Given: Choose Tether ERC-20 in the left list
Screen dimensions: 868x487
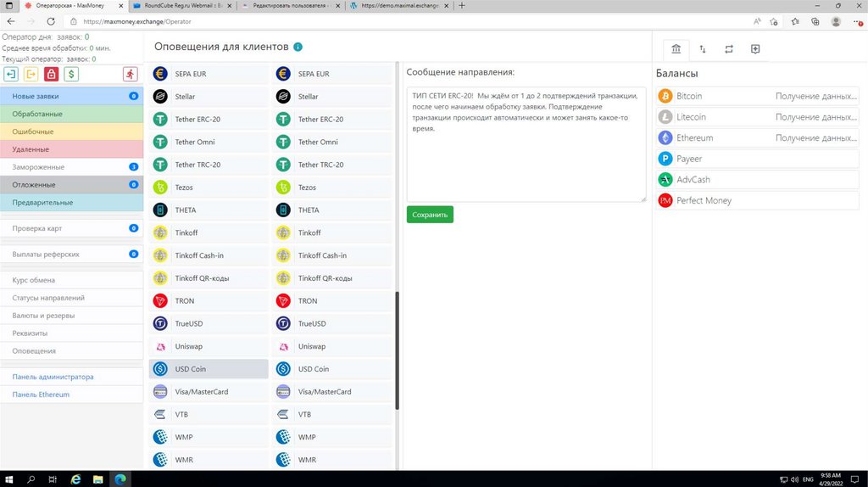Looking at the screenshot, I should [x=209, y=119].
